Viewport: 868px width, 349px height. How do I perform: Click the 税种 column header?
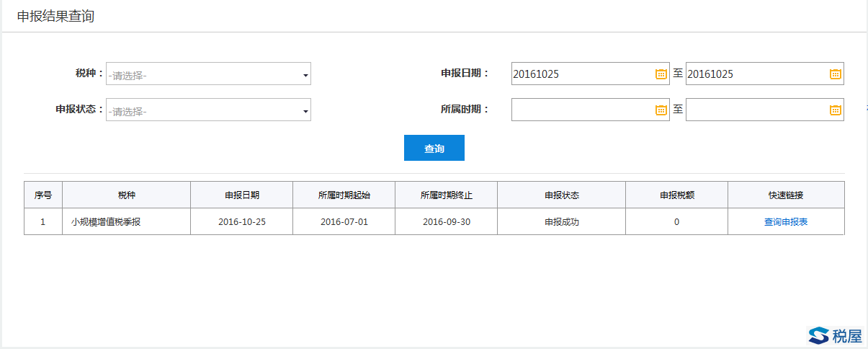(126, 195)
